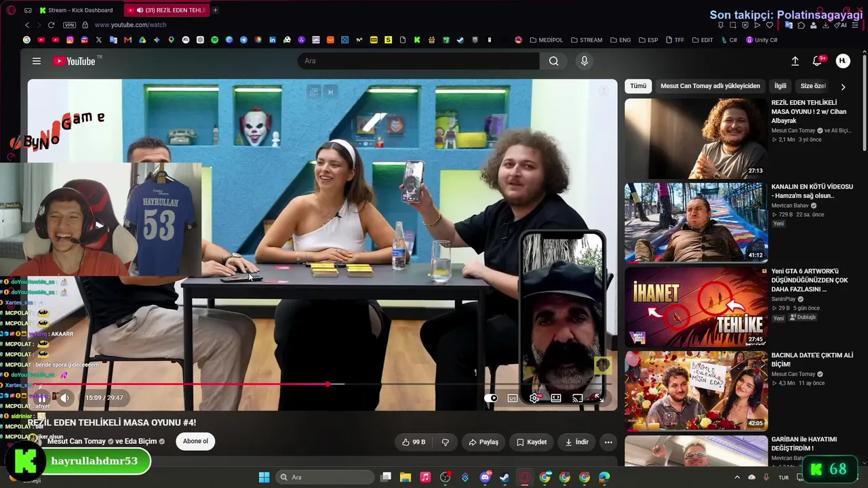Open YouTube notifications bell
Screen dimensions: 868x488
click(x=817, y=61)
